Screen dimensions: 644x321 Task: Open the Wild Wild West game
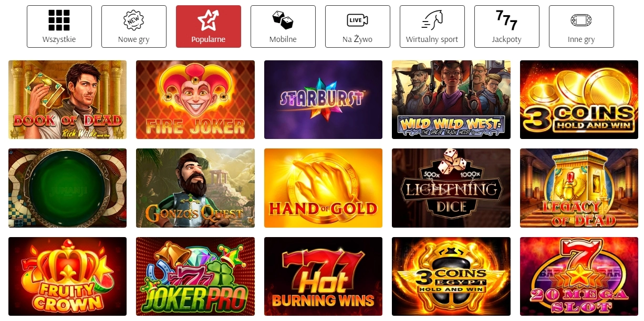tap(451, 100)
